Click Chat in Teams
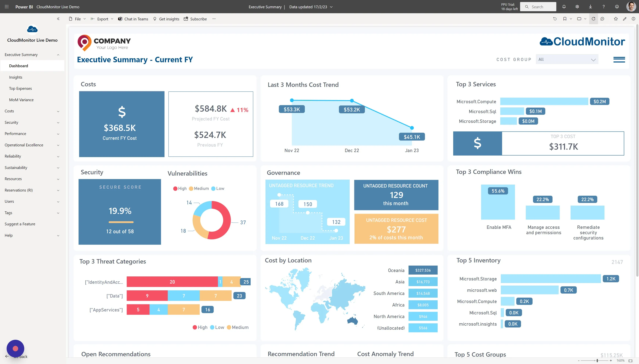 pyautogui.click(x=133, y=19)
